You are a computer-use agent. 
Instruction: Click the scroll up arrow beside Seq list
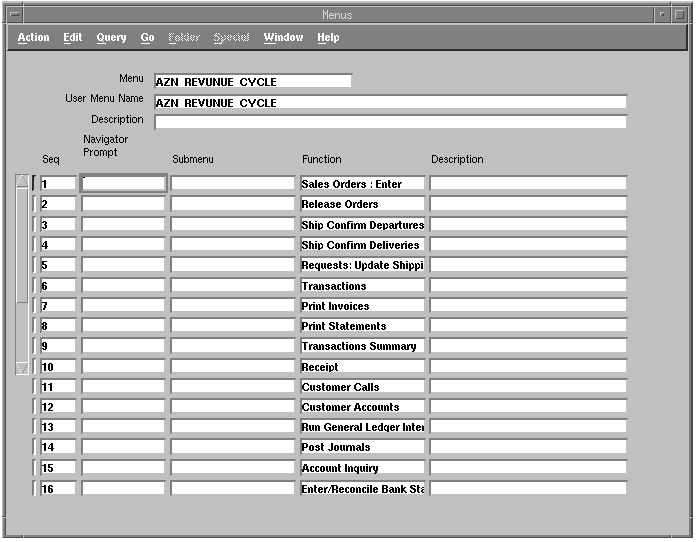tap(22, 181)
